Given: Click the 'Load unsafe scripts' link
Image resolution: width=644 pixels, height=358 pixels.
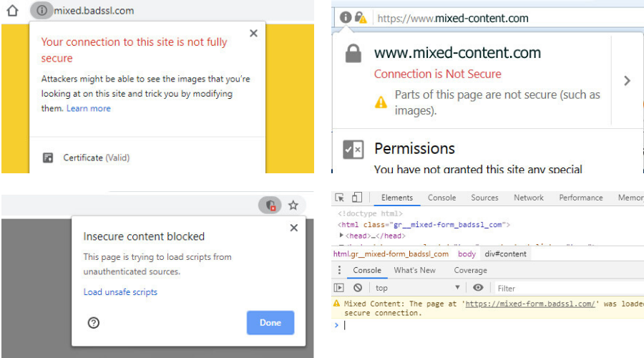Looking at the screenshot, I should 120,292.
